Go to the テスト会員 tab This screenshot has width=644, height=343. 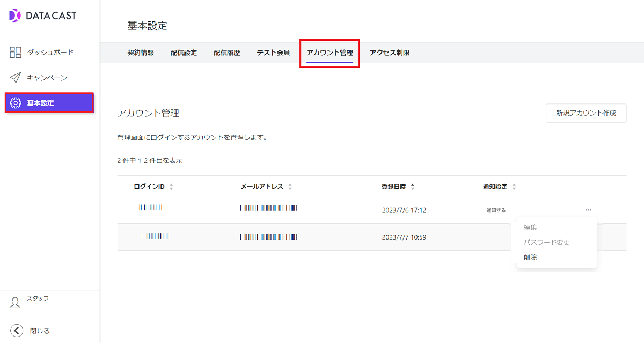click(273, 53)
